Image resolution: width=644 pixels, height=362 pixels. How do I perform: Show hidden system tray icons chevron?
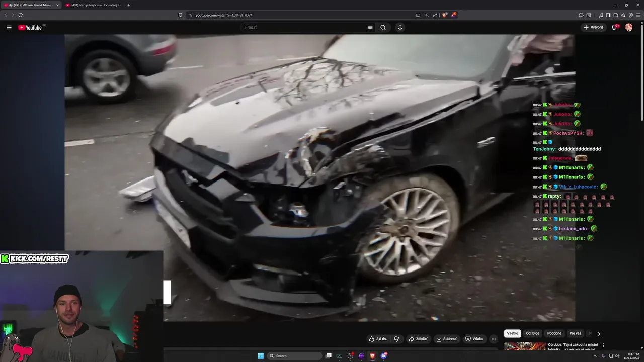pyautogui.click(x=595, y=356)
